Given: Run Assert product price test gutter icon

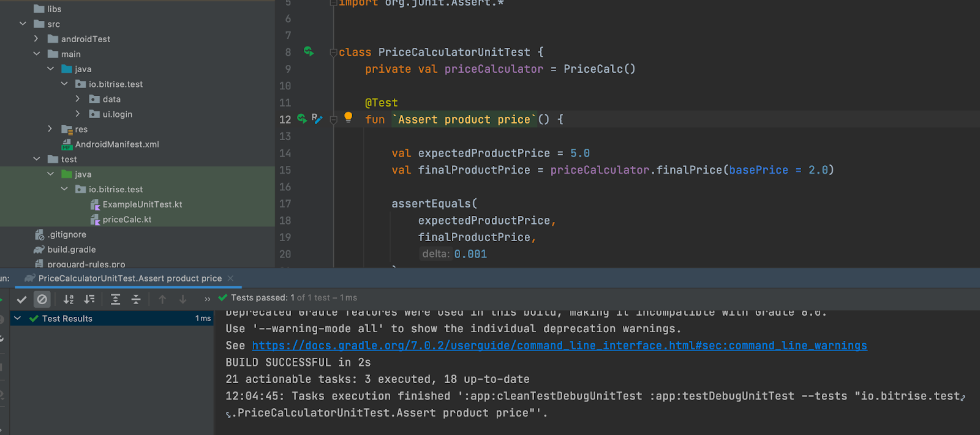Looking at the screenshot, I should (302, 119).
